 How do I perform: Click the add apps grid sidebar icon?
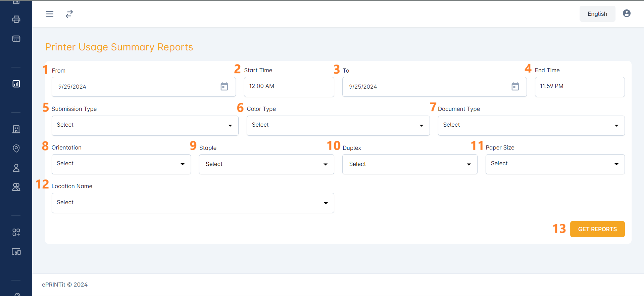pyautogui.click(x=16, y=232)
